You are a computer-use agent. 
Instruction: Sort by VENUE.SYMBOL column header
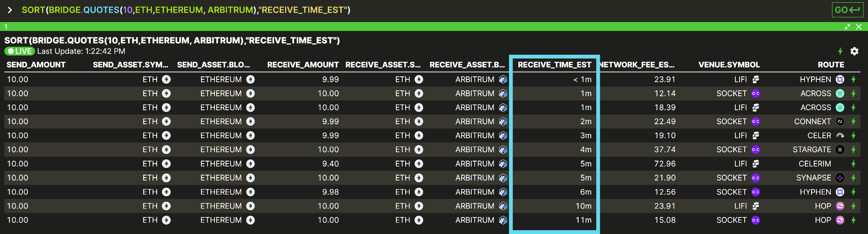coord(729,65)
